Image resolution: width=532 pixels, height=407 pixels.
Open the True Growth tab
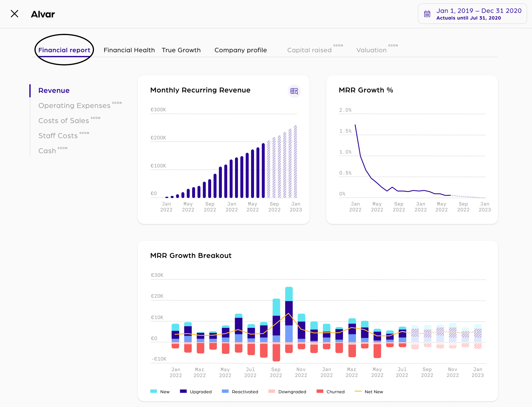pos(181,50)
